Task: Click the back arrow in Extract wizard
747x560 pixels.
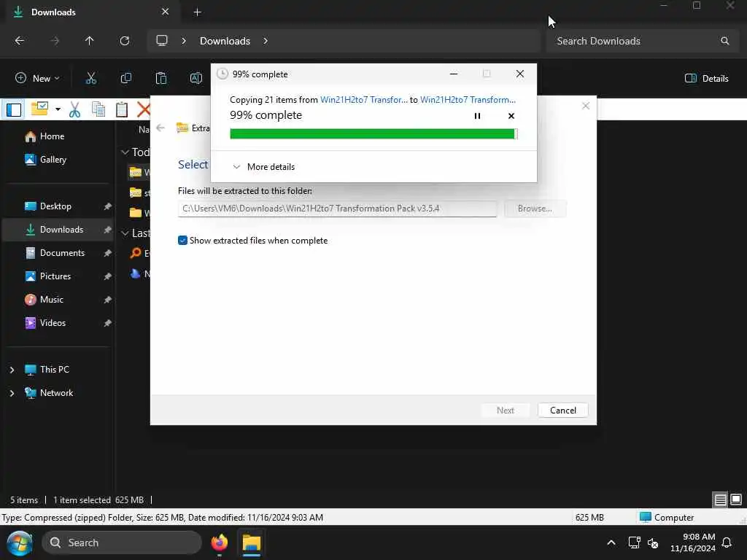Action: tap(160, 128)
